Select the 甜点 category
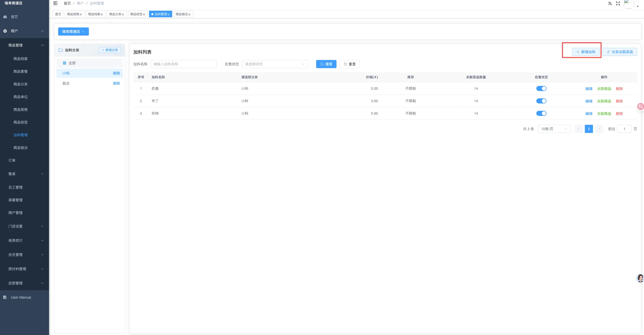 (89, 83)
